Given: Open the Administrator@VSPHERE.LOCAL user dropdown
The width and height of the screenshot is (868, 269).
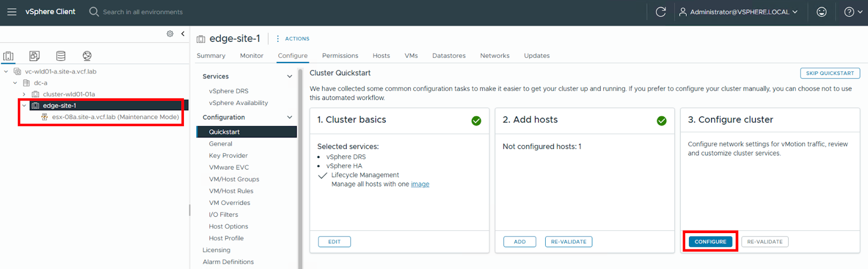Looking at the screenshot, I should [x=738, y=11].
